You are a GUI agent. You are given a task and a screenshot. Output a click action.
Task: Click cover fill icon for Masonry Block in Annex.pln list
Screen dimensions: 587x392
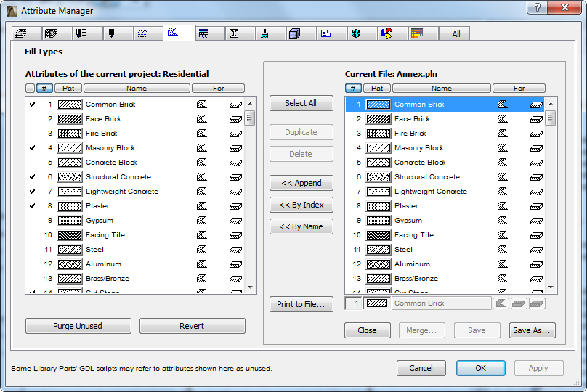[x=536, y=149]
